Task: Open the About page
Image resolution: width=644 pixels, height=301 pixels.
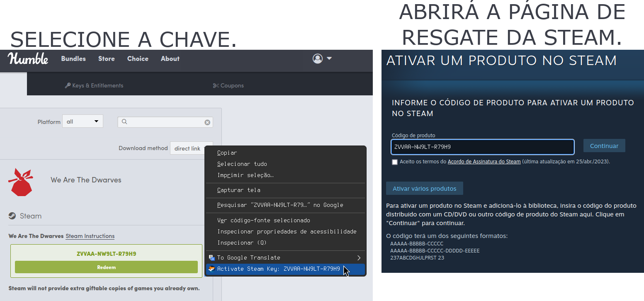Action: [x=170, y=58]
